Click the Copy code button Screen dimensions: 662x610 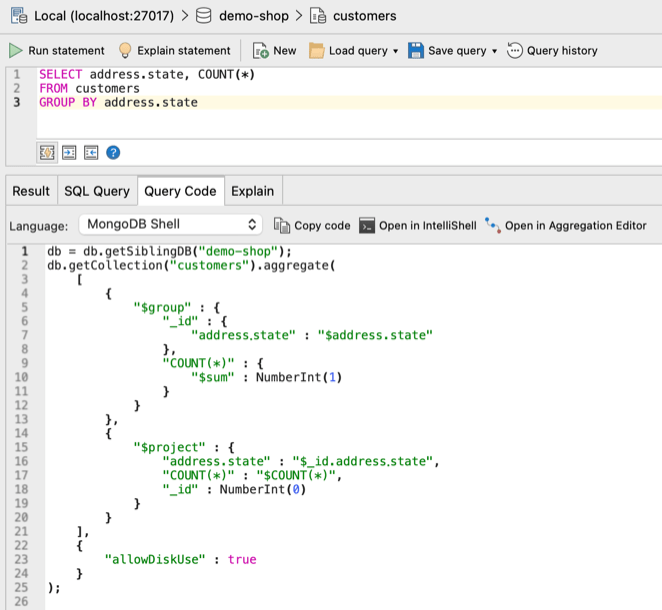click(x=312, y=225)
